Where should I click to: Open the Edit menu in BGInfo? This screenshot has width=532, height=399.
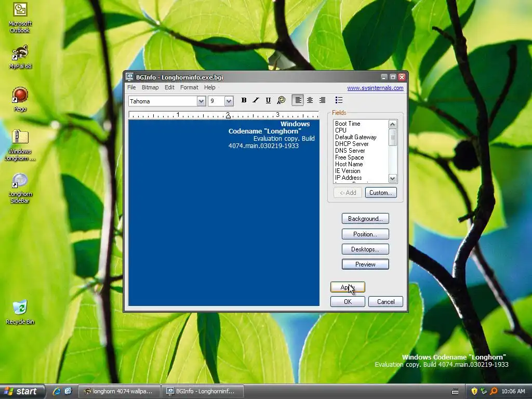[169, 87]
